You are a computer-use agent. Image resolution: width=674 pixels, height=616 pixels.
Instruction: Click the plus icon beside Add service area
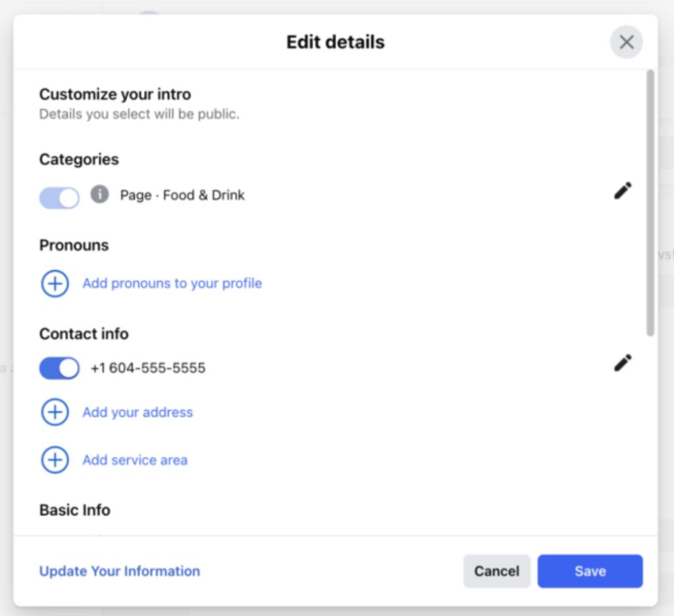pyautogui.click(x=55, y=460)
